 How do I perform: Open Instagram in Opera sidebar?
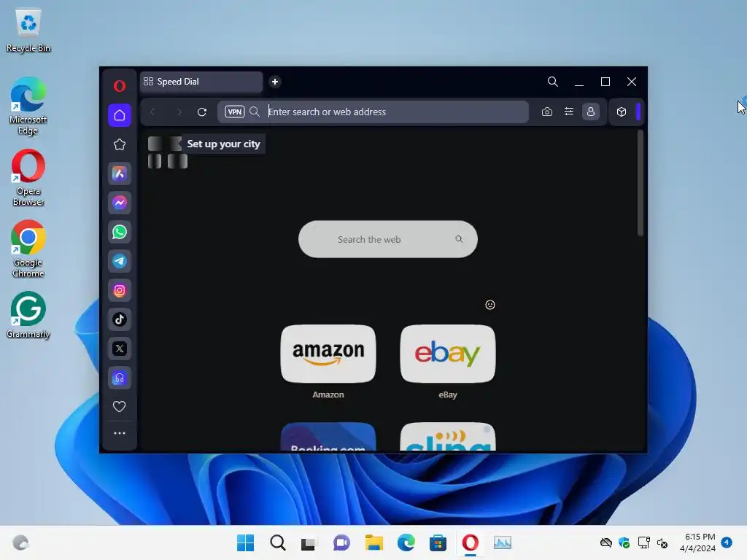[x=120, y=290]
